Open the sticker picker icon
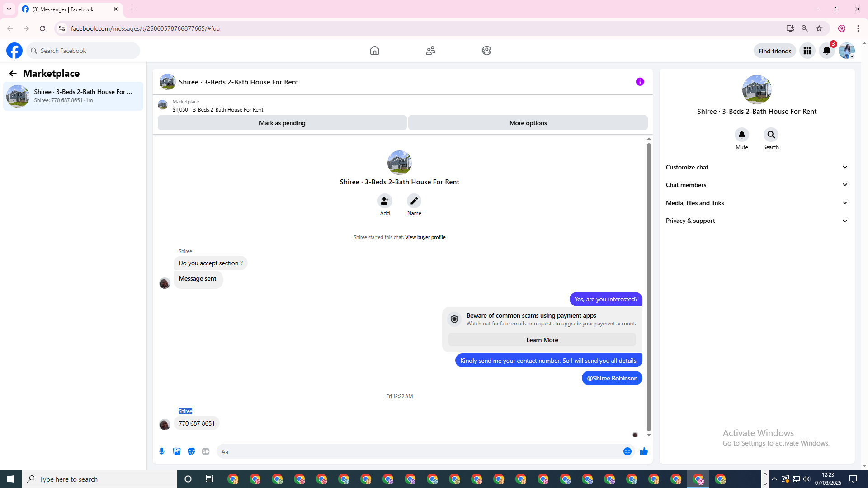Viewport: 868px width, 488px height. [x=191, y=451]
